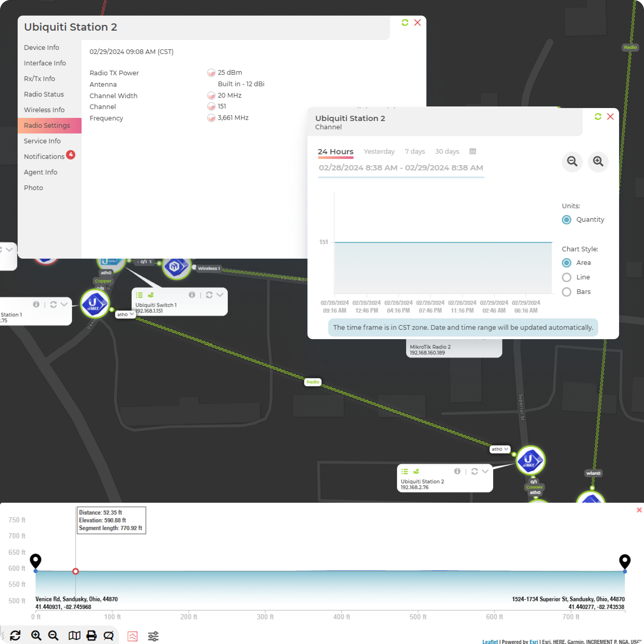Open Photo section
644x644 pixels.
(x=33, y=188)
